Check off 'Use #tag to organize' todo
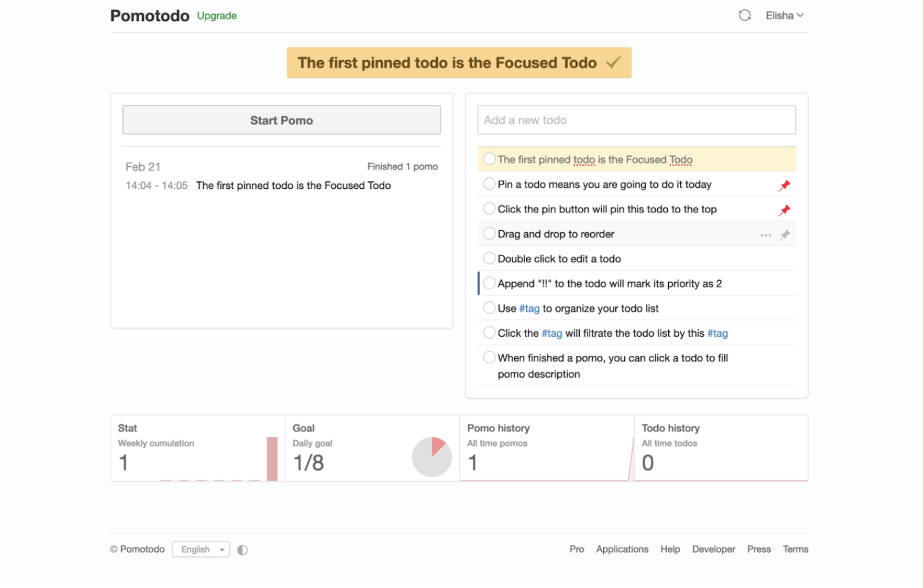This screenshot has height=588, width=923. click(489, 308)
